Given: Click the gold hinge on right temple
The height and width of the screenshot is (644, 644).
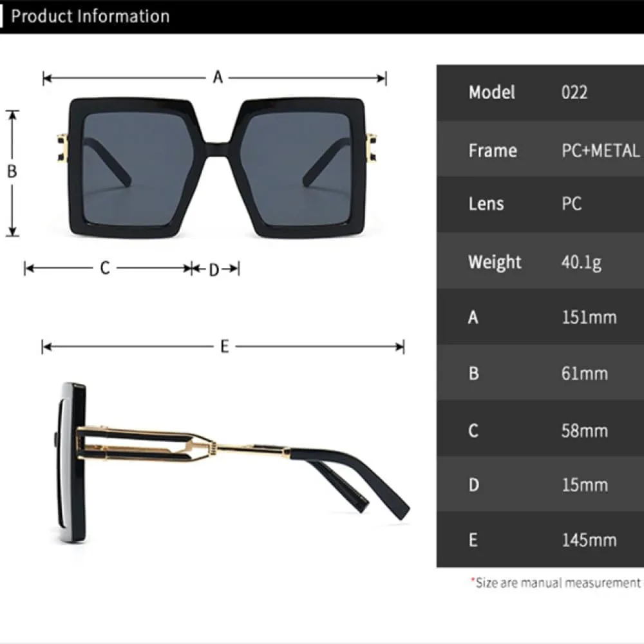Looking at the screenshot, I should tap(371, 147).
